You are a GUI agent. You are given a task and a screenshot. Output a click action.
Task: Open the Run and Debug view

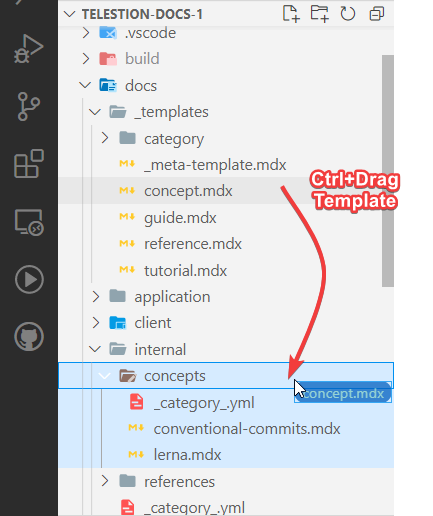(x=29, y=49)
